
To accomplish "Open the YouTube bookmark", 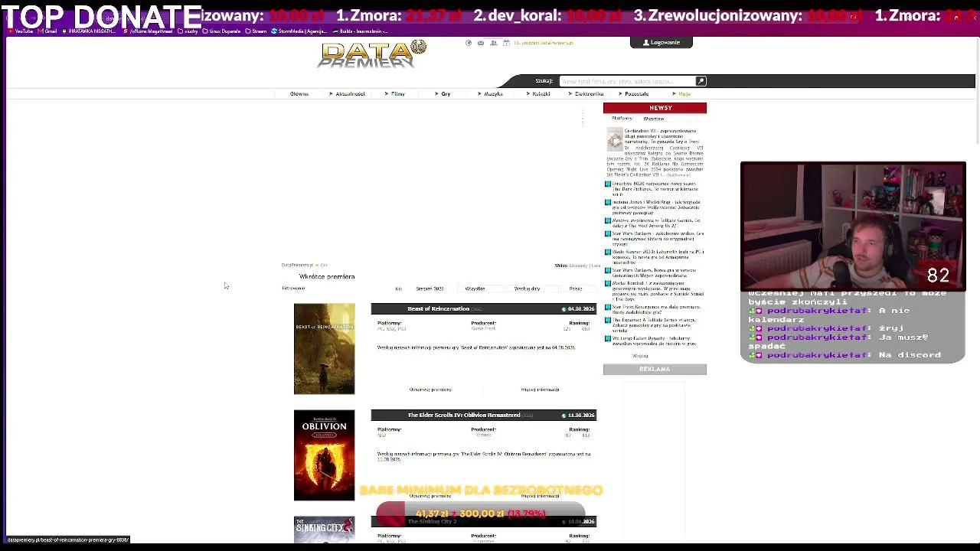I will pos(21,31).
